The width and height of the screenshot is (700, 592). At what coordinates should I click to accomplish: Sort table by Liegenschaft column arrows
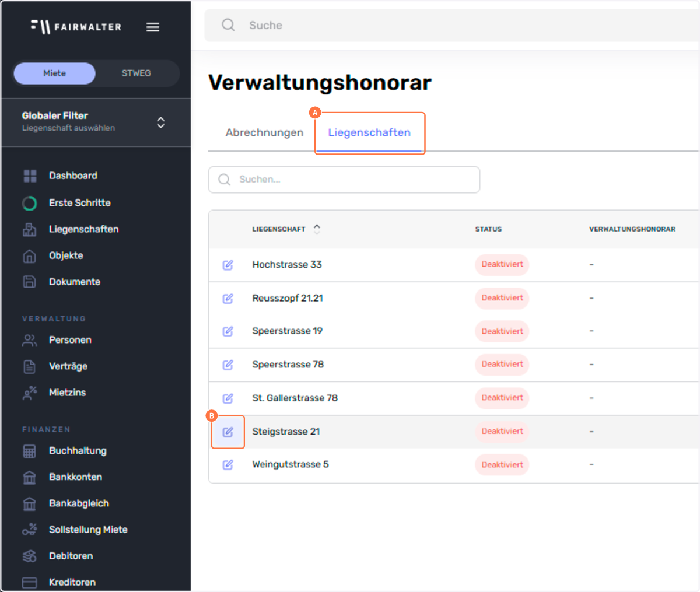(317, 229)
